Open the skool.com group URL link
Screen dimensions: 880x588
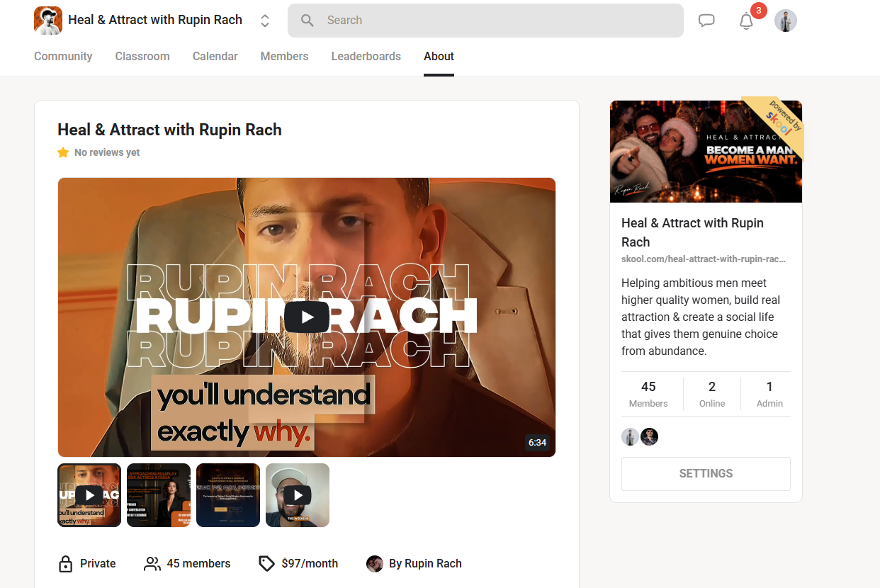(704, 259)
